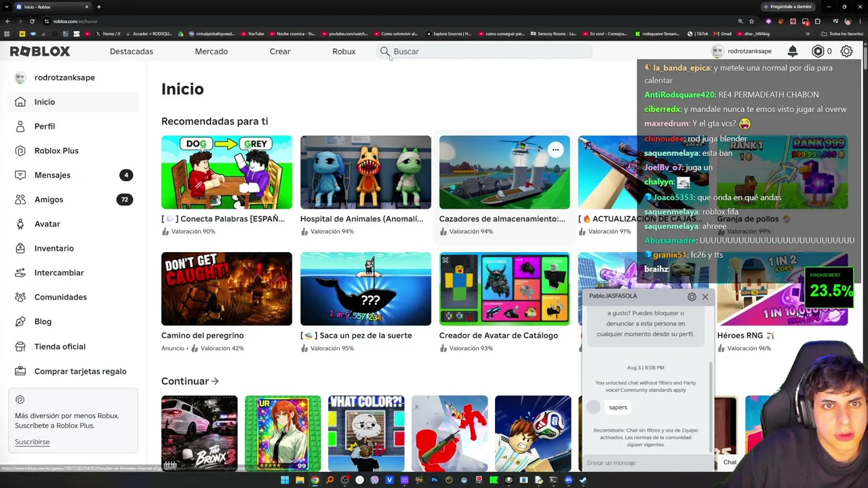Open the Destacadas tab
Image resolution: width=868 pixels, height=488 pixels.
(132, 52)
